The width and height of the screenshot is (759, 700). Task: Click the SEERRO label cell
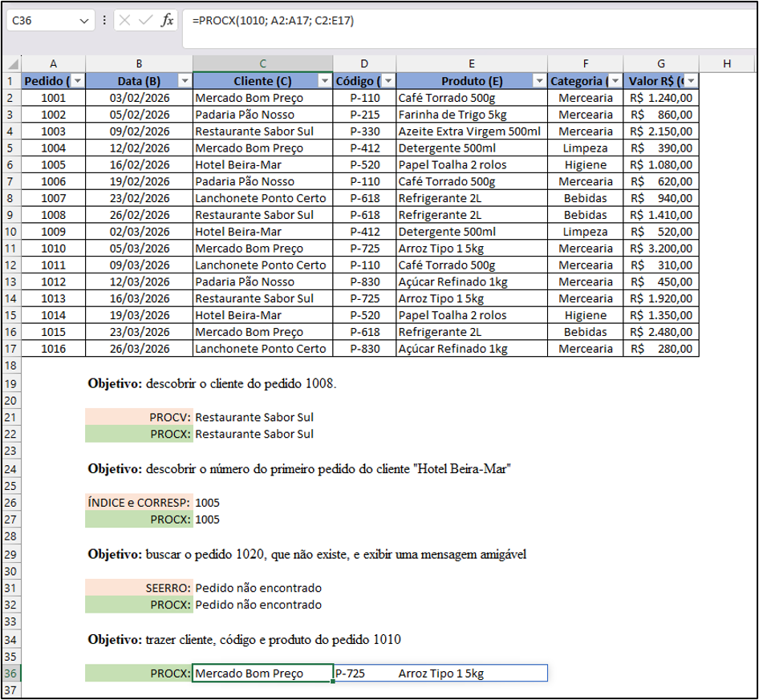139,588
